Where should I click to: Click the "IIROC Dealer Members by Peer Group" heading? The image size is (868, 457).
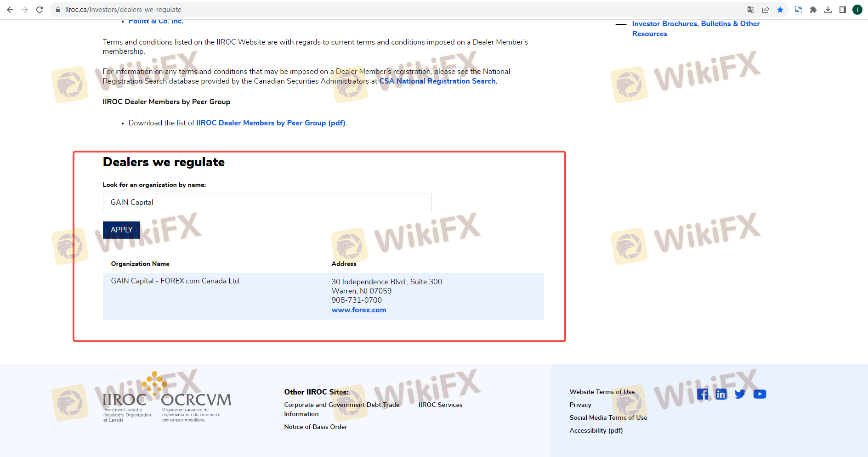click(x=166, y=102)
